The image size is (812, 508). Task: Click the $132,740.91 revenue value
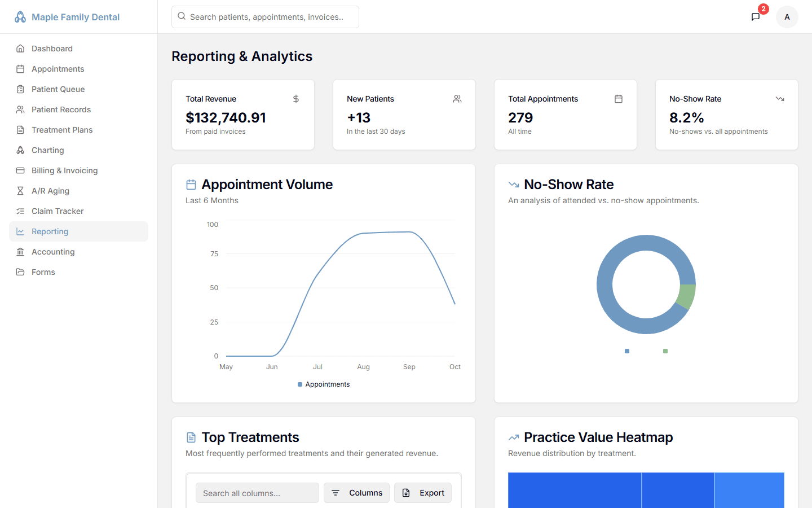(226, 117)
